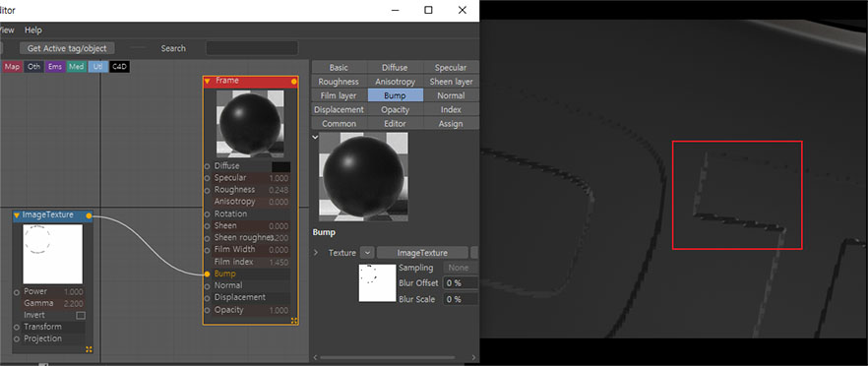Click the resize grip icon on ImageTexture node
Viewport: 868px width, 366px height.
point(89,349)
